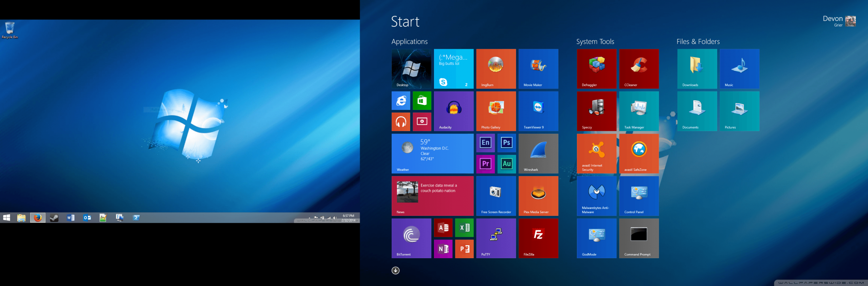
Task: Open the Xbox Video small tile
Action: point(422,122)
